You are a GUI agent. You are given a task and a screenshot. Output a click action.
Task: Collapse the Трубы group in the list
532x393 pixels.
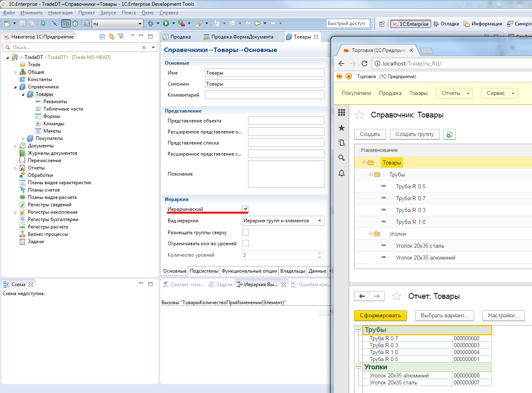(371, 174)
